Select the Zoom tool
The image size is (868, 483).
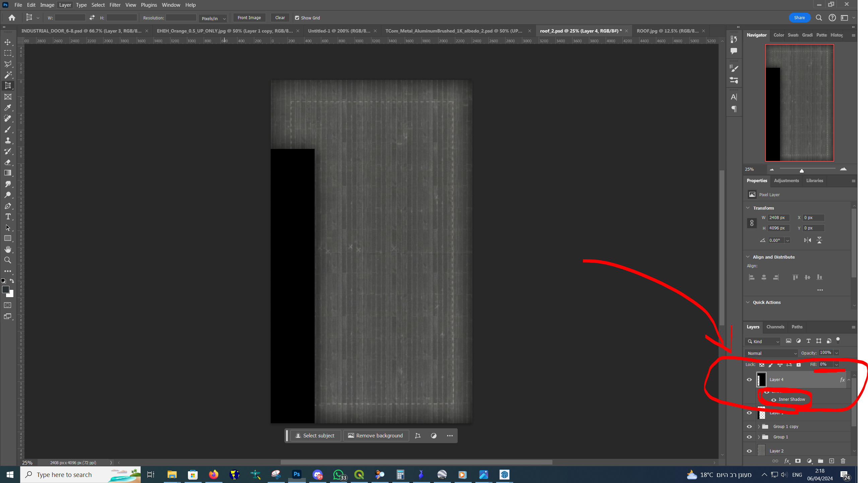coord(7,260)
